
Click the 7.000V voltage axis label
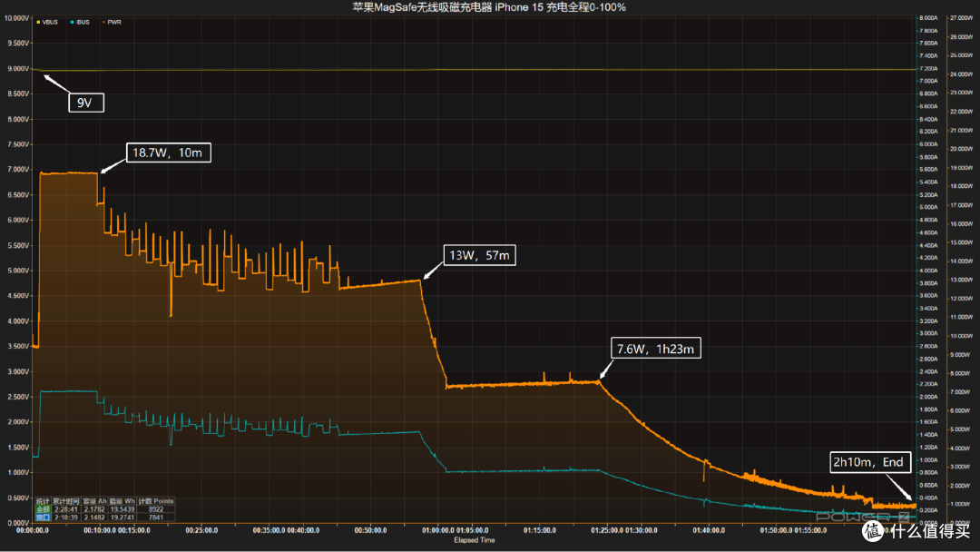click(18, 170)
